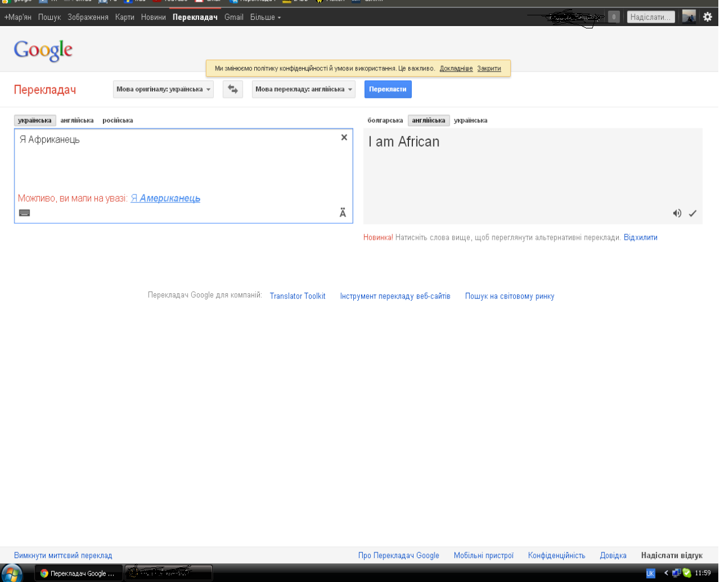The image size is (728, 582).
Task: Click Закрити in privacy notice
Action: [489, 69]
